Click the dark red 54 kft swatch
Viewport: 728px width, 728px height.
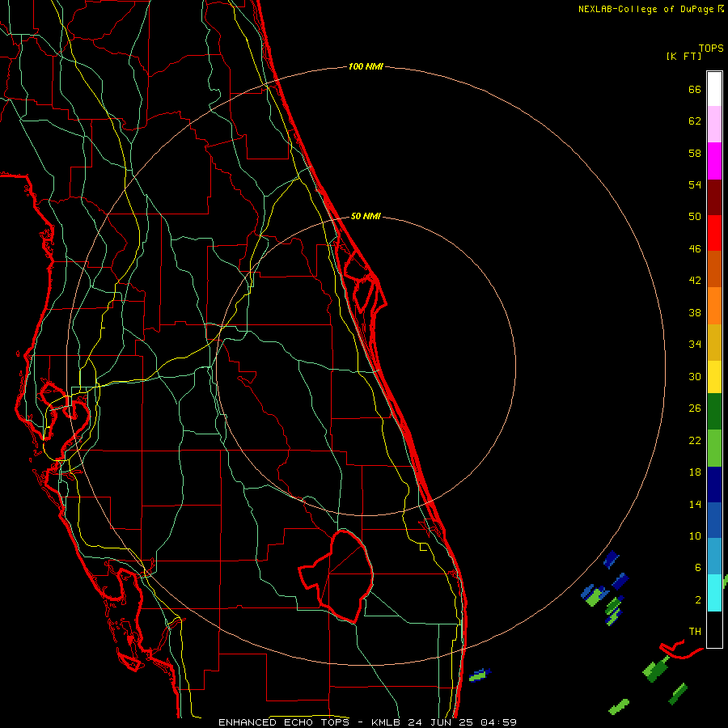714,197
